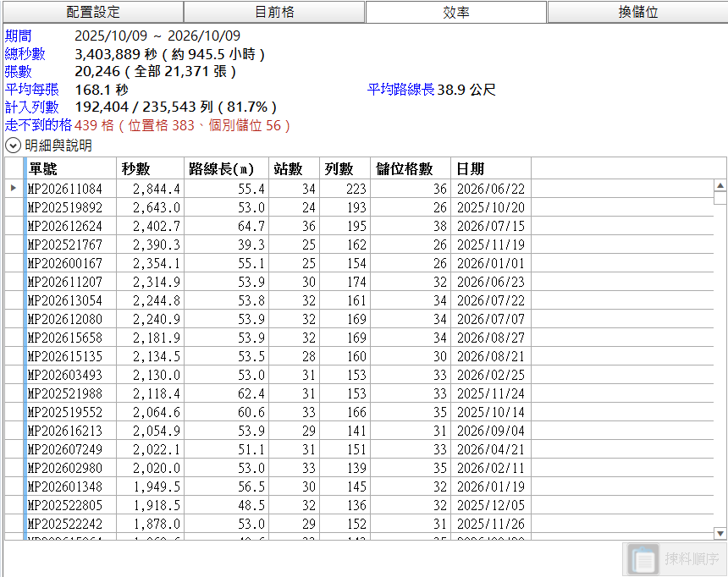Click the 平均路線長 label
Viewport: 728px width, 577px height.
(400, 89)
